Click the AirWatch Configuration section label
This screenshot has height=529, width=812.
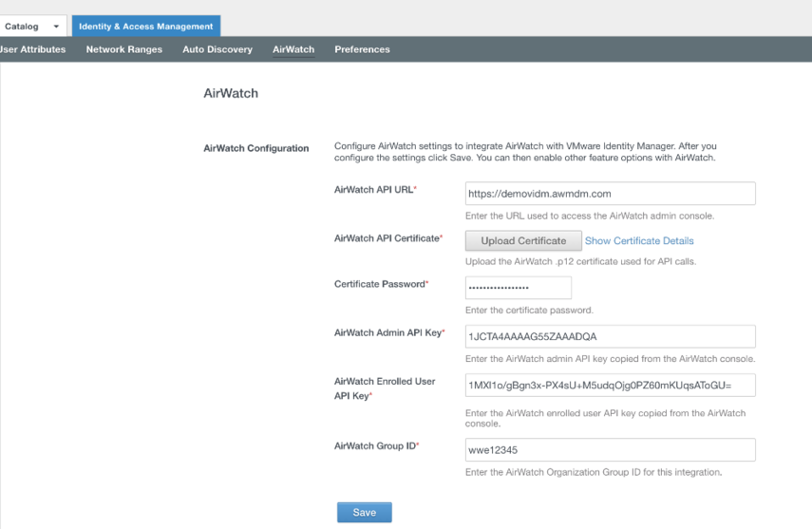coord(256,148)
